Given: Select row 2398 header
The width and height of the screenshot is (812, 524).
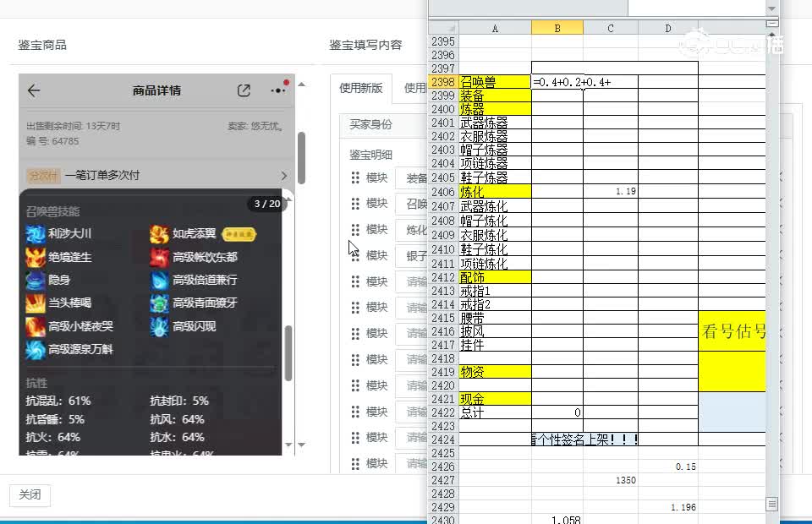Looking at the screenshot, I should tap(443, 82).
